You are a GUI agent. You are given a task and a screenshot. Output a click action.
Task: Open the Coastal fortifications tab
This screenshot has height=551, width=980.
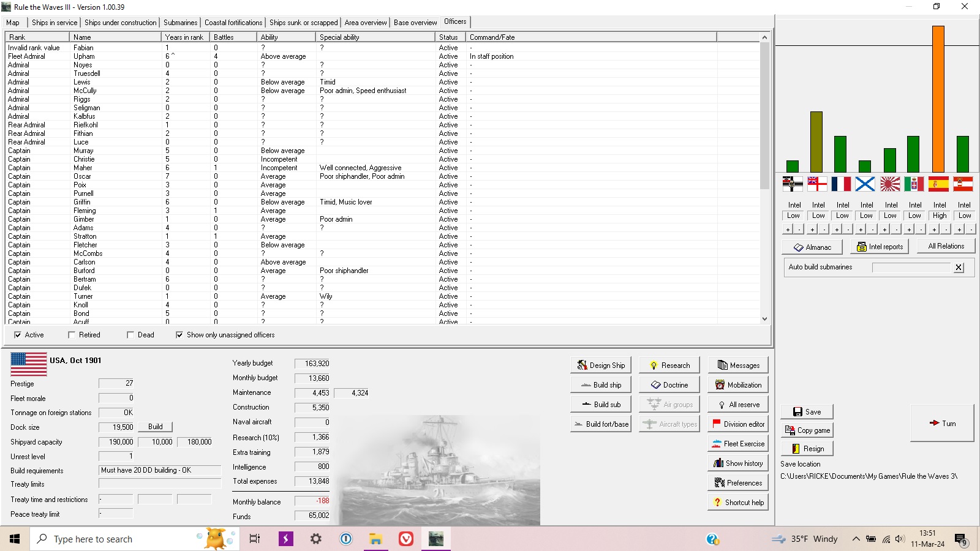(x=233, y=23)
